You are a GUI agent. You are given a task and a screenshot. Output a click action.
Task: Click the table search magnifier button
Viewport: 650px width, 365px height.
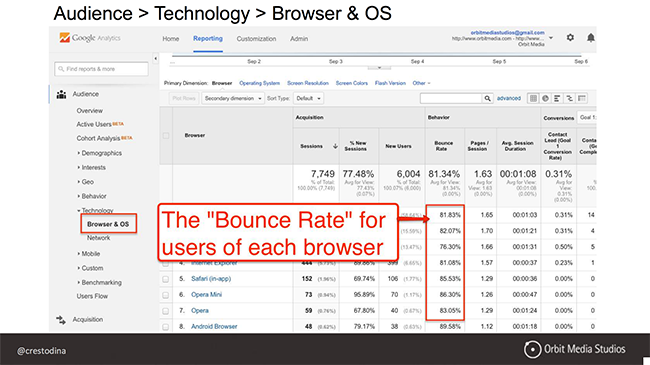point(488,98)
